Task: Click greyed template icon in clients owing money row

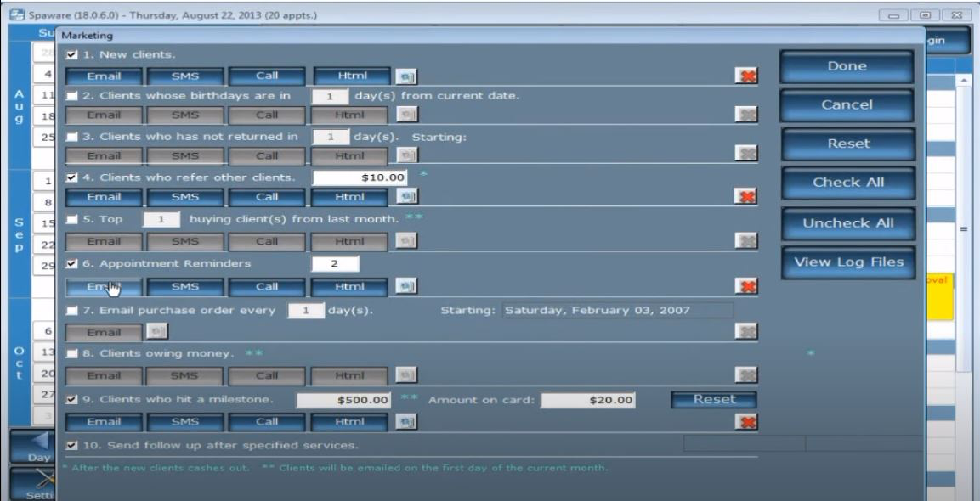Action: (x=407, y=374)
